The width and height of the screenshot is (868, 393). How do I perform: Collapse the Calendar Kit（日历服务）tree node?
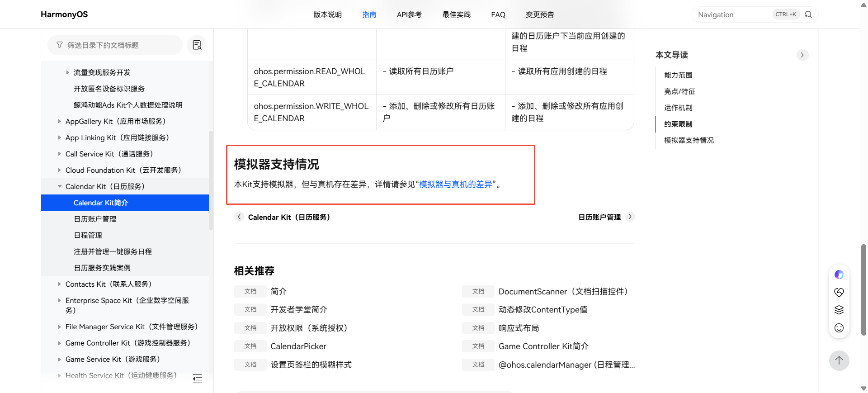coord(60,186)
